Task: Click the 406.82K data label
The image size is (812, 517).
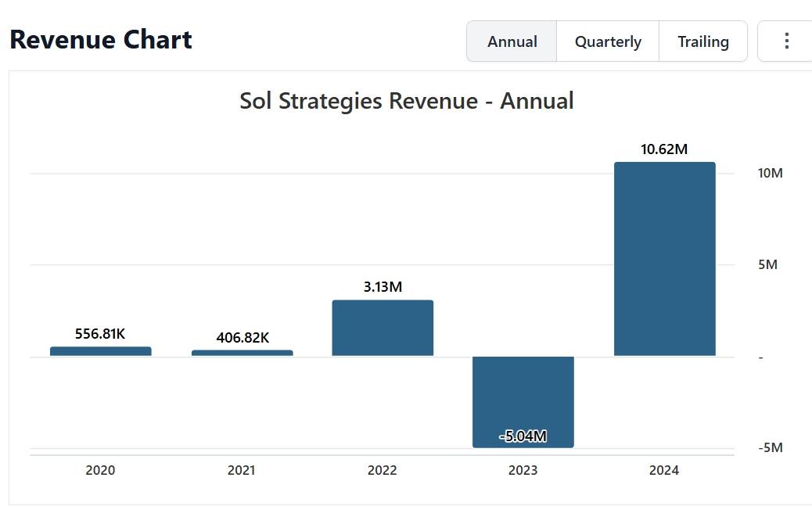Action: pos(243,338)
